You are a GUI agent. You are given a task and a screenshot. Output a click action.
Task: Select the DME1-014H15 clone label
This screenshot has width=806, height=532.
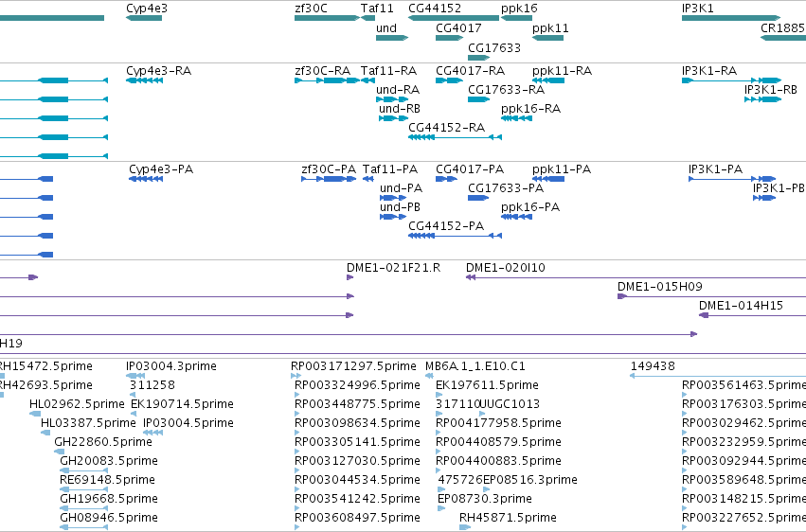742,306
